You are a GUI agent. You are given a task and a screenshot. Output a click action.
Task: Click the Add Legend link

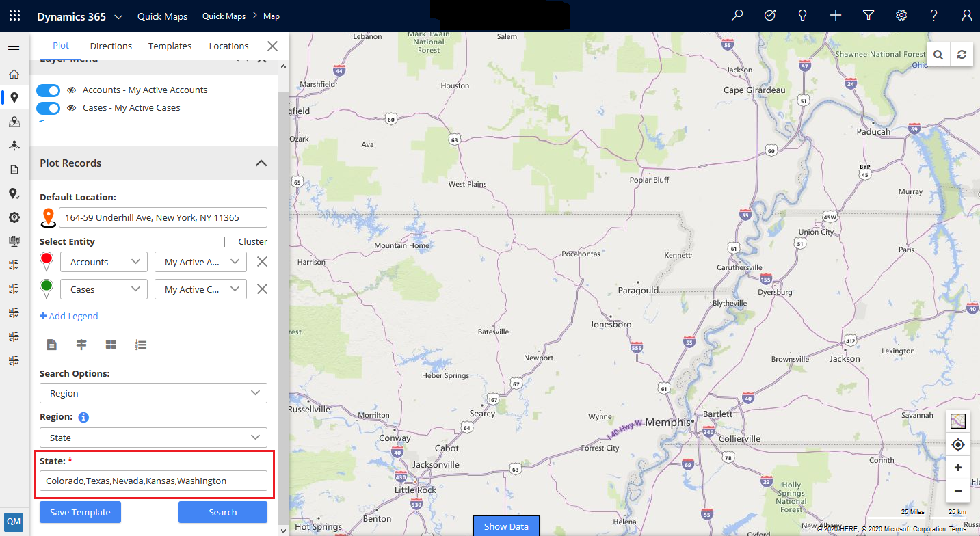tap(69, 316)
